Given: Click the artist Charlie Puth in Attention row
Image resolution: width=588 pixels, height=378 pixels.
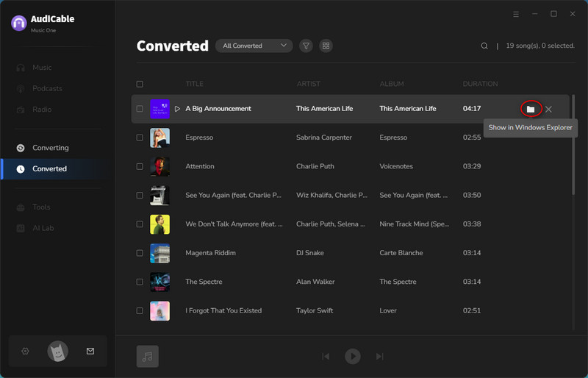Looking at the screenshot, I should (x=315, y=166).
